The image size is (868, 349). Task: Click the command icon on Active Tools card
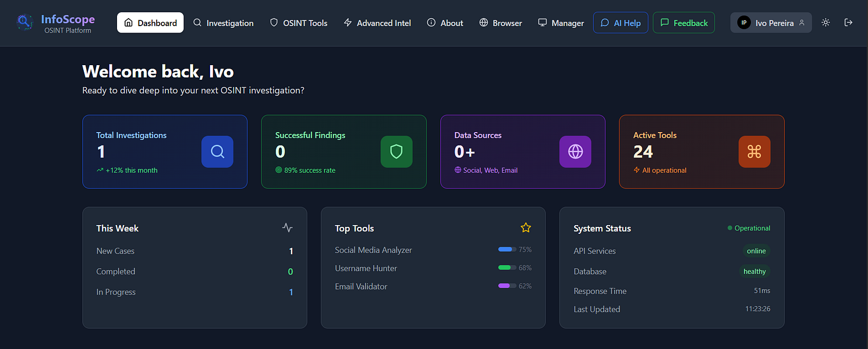(754, 151)
